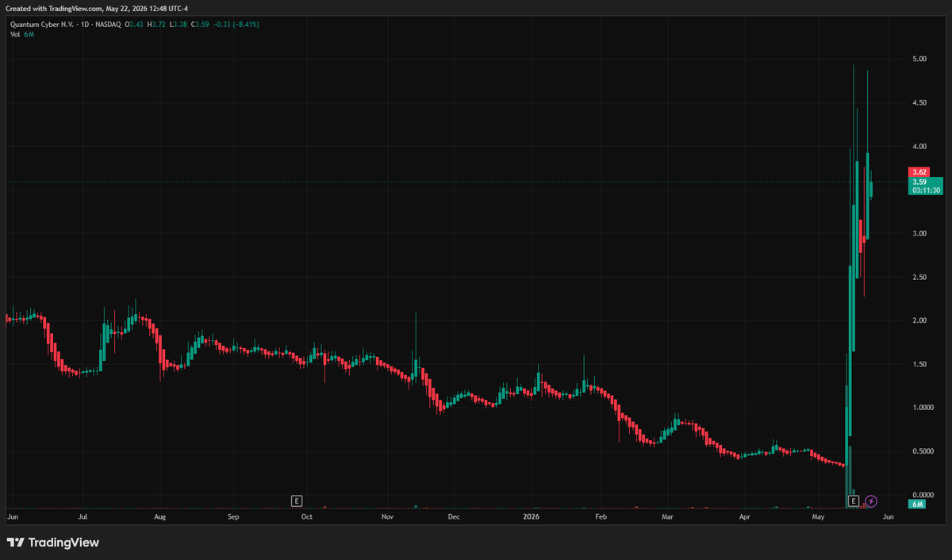Click the 3.00 price axis label
Image resolution: width=952 pixels, height=560 pixels.
tap(920, 234)
